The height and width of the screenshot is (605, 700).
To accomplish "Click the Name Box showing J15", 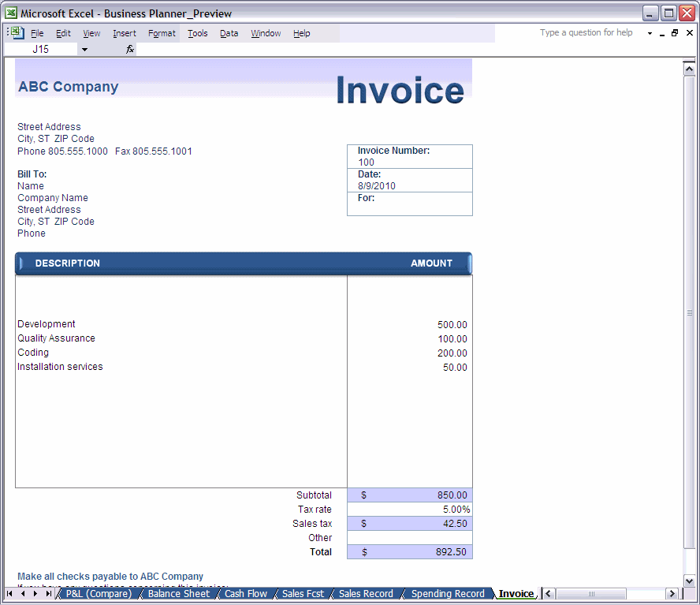I will coord(41,50).
